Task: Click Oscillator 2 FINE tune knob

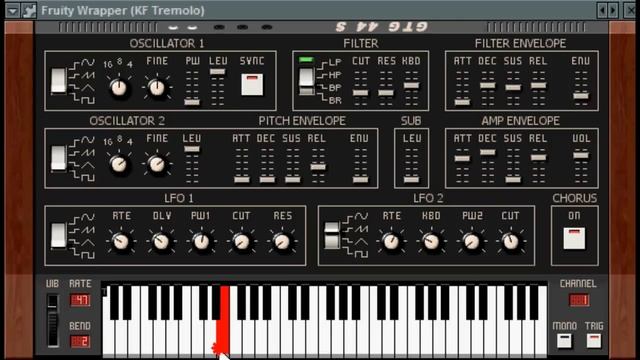Action: point(157,164)
